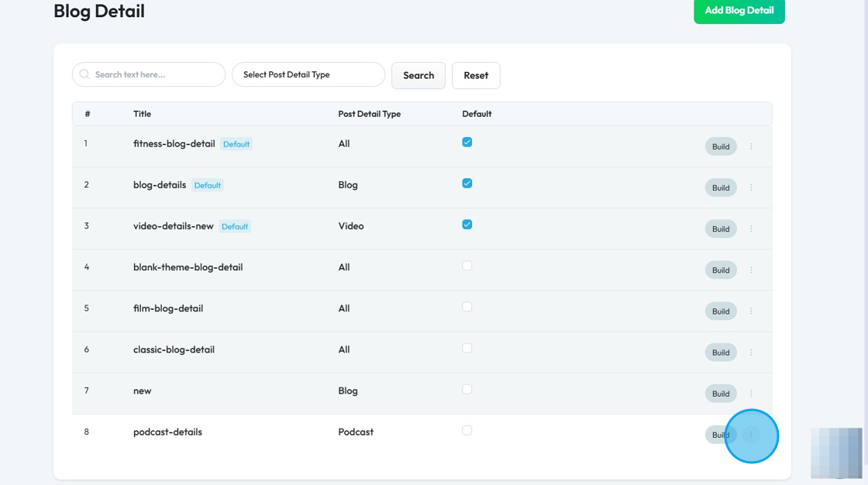
Task: Open three-dot menu for blog-details row
Action: pos(751,187)
